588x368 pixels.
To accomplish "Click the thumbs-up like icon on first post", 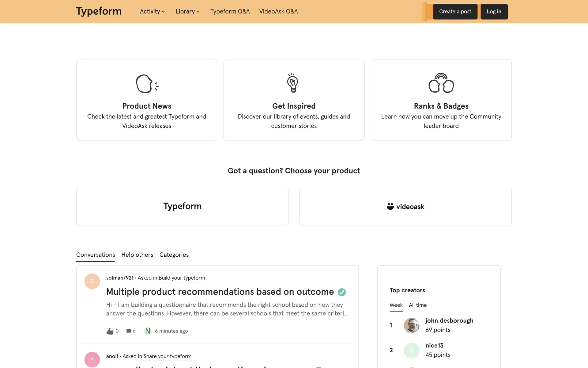I will [x=110, y=331].
